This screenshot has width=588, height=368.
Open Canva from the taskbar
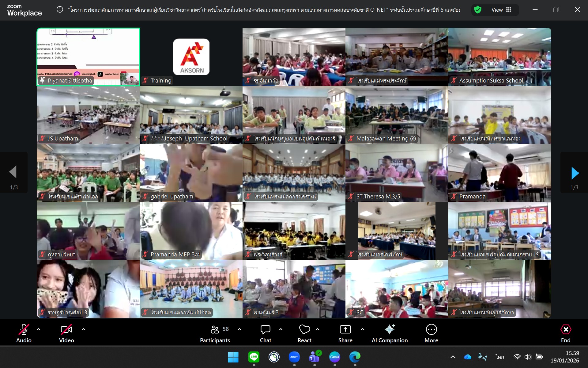(335, 357)
